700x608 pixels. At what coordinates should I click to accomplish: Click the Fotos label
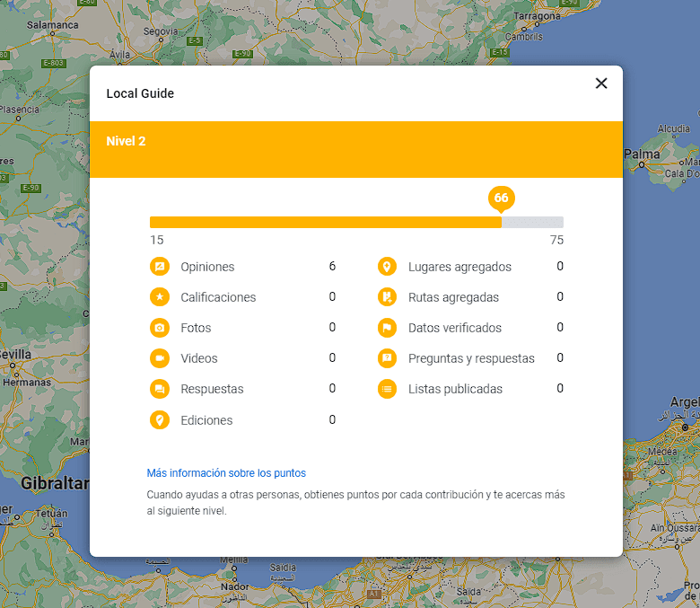(196, 328)
